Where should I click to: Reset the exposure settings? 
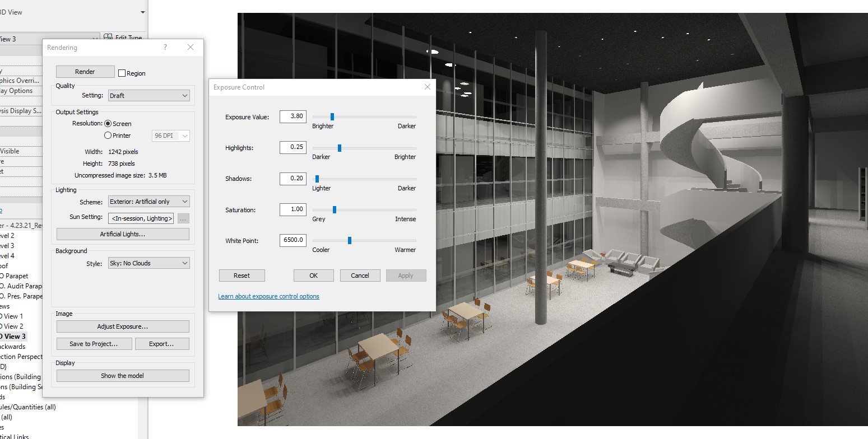coord(242,275)
